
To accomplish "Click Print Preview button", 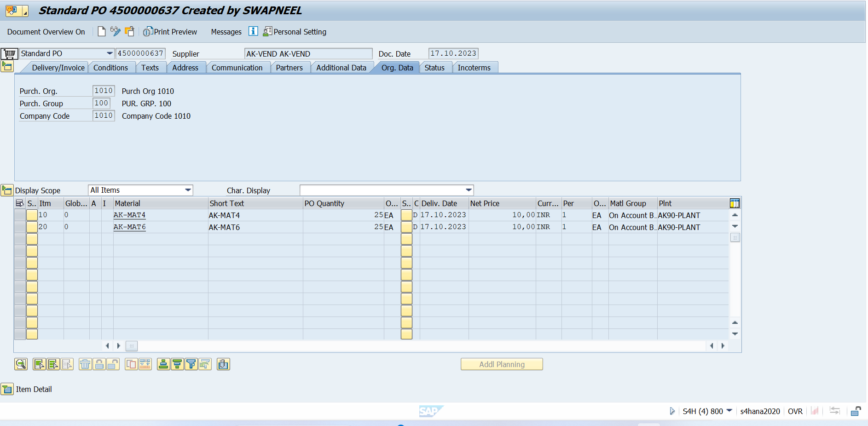I will pyautogui.click(x=170, y=32).
